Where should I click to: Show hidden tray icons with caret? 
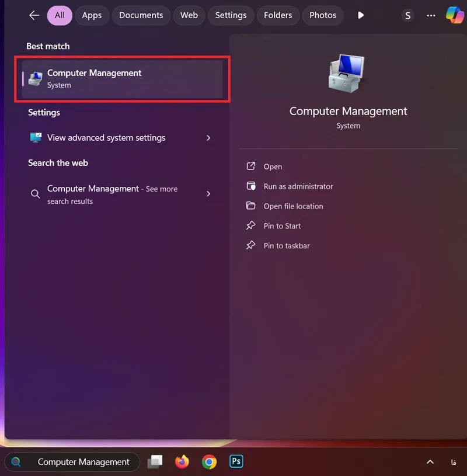pyautogui.click(x=430, y=462)
